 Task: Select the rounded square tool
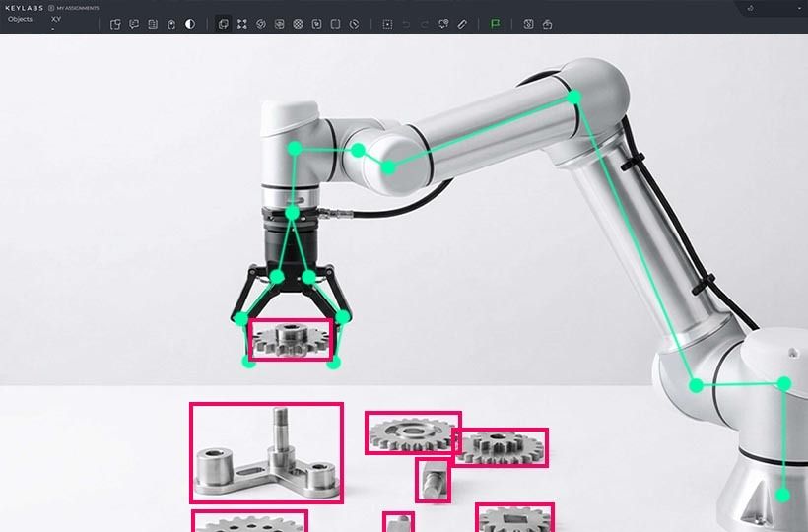click(x=335, y=24)
